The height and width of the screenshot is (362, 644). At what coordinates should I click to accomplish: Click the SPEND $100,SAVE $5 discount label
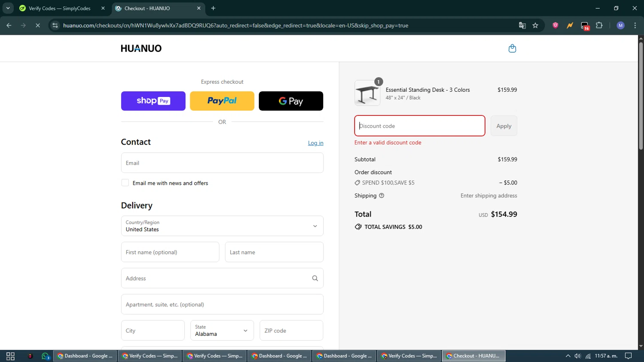pyautogui.click(x=388, y=183)
